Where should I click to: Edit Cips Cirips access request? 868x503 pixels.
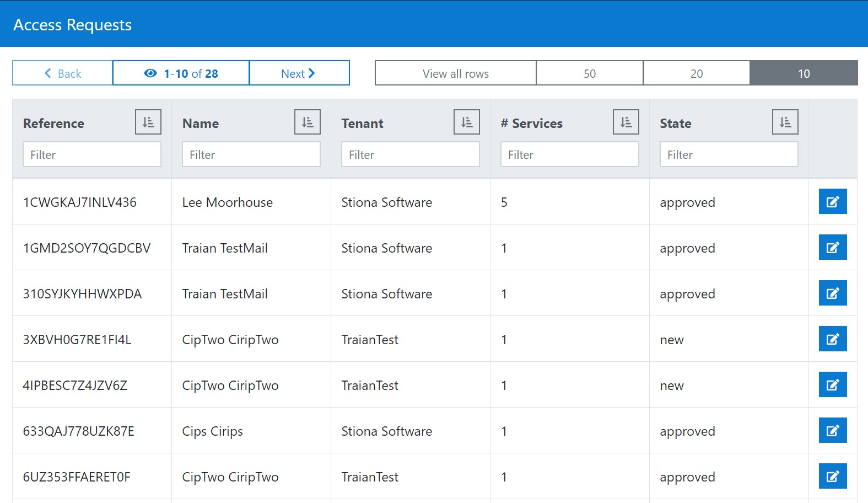point(833,430)
